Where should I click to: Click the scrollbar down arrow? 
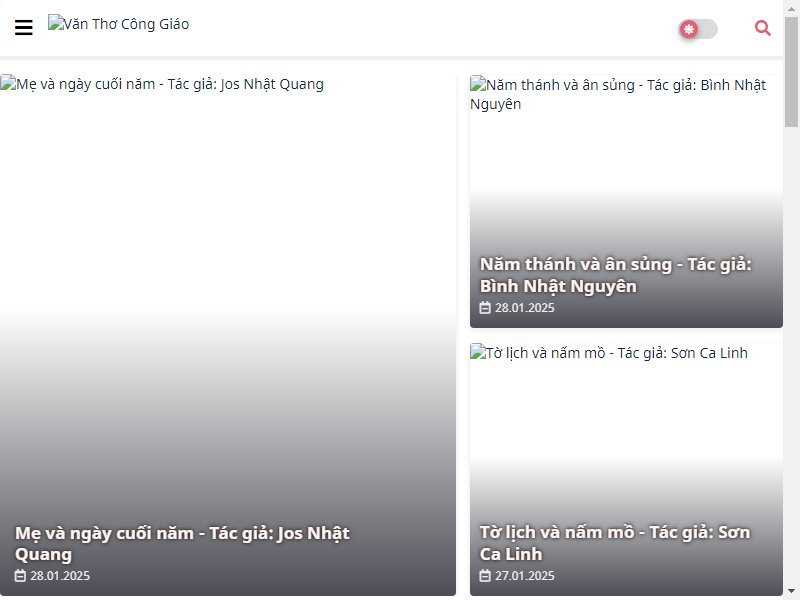coord(791,591)
